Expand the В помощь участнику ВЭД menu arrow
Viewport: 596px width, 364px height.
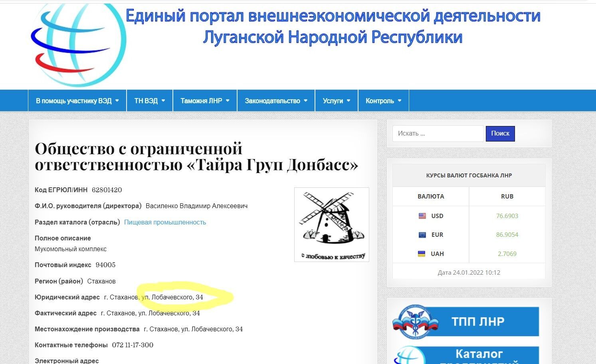(116, 100)
